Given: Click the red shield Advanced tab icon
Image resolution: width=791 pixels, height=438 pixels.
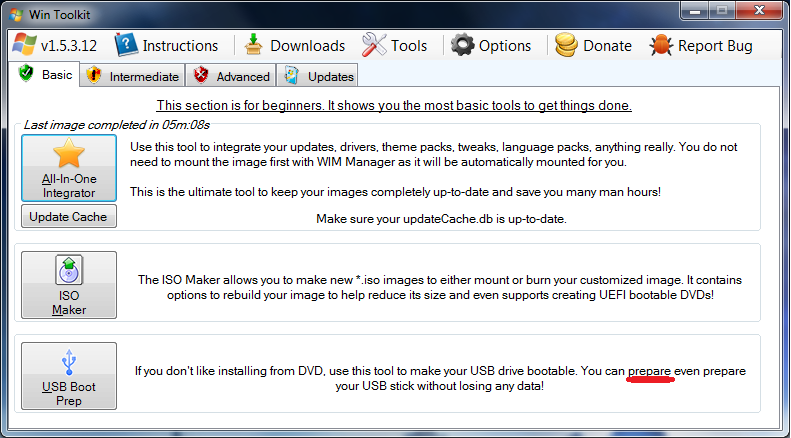Looking at the screenshot, I should point(201,76).
